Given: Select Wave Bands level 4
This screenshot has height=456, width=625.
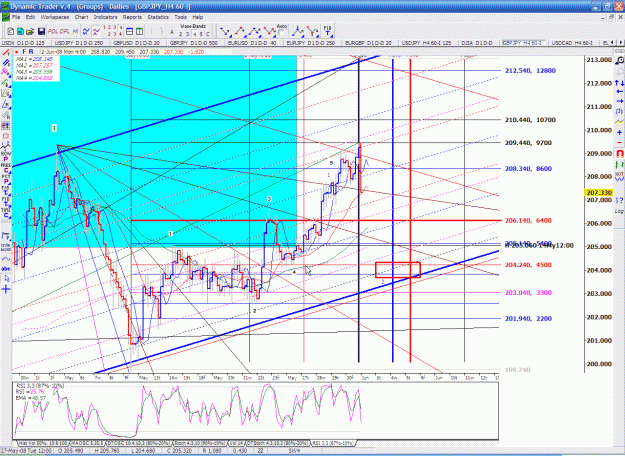Looking at the screenshot, I should [x=195, y=34].
